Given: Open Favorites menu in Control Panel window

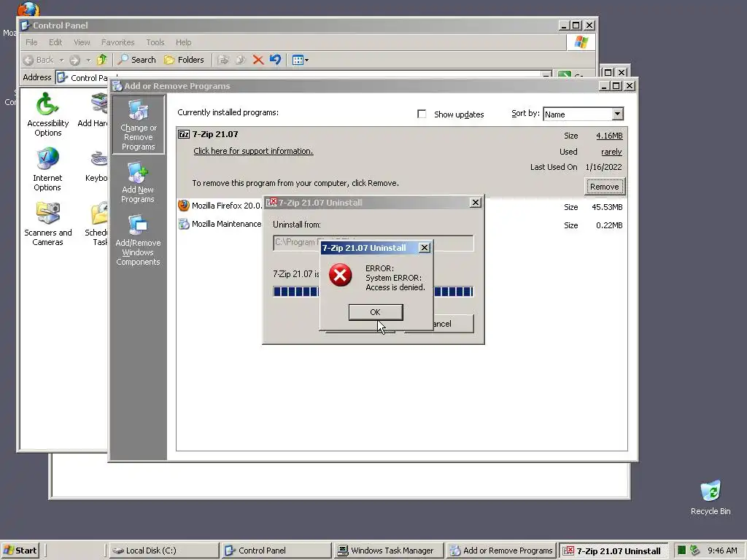Looking at the screenshot, I should click(x=117, y=42).
